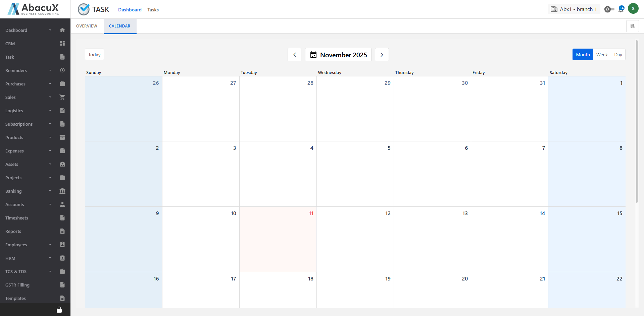Screen dimensions: 644x316
Task: Click the Reminders clock icon
Action: point(62,70)
